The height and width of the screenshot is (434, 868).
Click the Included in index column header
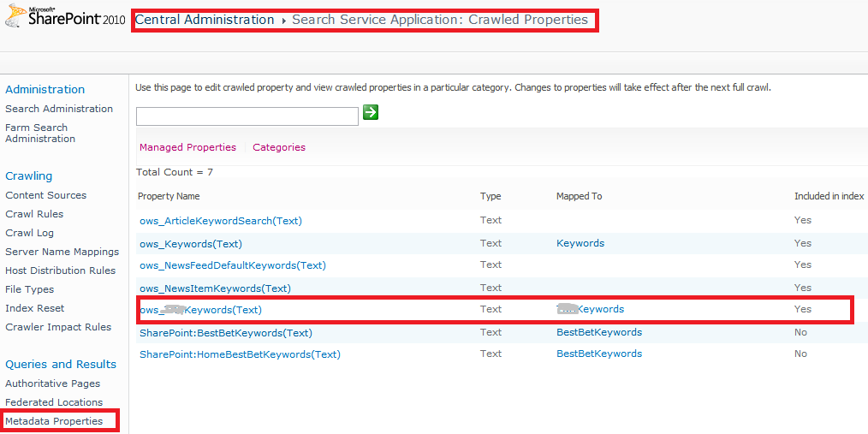point(829,197)
